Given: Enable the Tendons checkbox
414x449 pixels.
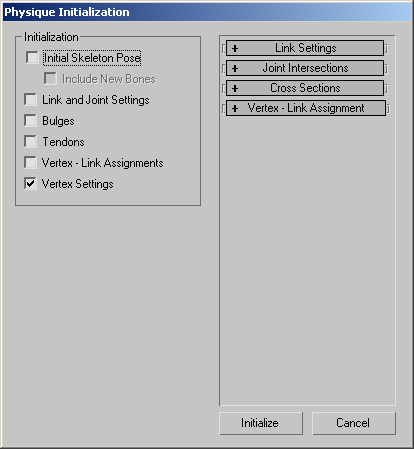Looking at the screenshot, I should [30, 142].
